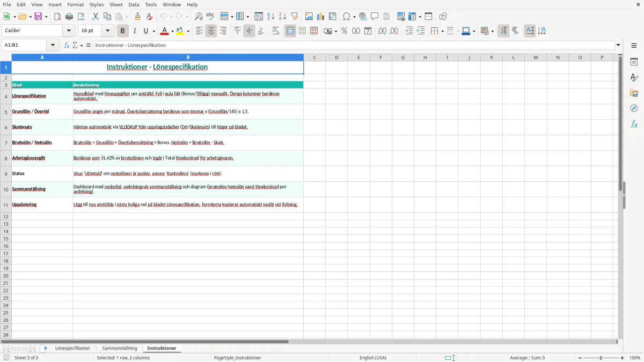Open Find and Replace

pos(199,17)
